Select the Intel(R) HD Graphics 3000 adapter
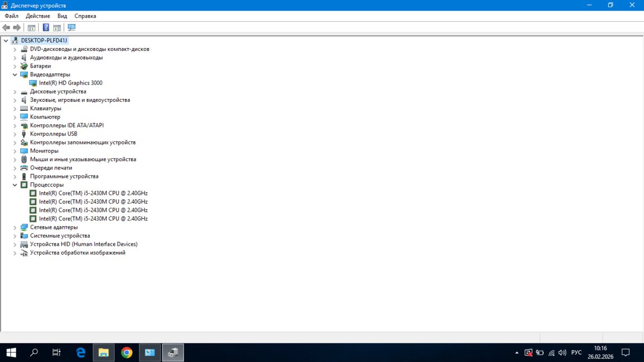Viewport: 644px width, 362px height. point(71,83)
